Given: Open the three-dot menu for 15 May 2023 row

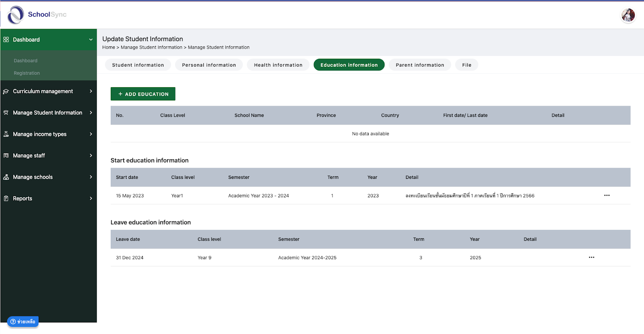Looking at the screenshot, I should click(x=607, y=195).
